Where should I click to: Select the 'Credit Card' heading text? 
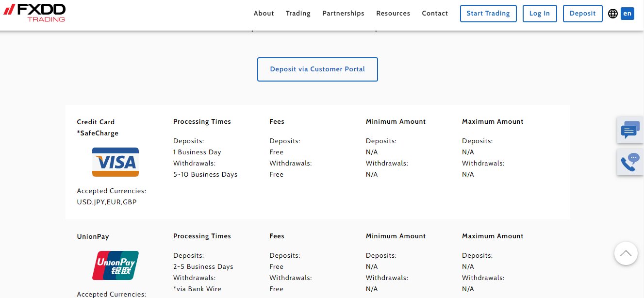coord(96,122)
